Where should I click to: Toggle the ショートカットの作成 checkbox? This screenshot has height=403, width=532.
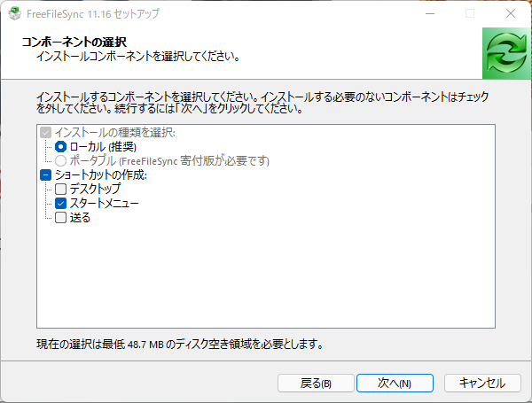[46, 175]
